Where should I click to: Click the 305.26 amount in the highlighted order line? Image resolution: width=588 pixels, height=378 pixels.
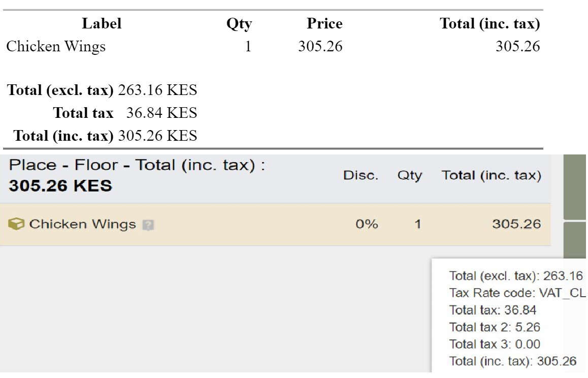(x=516, y=224)
